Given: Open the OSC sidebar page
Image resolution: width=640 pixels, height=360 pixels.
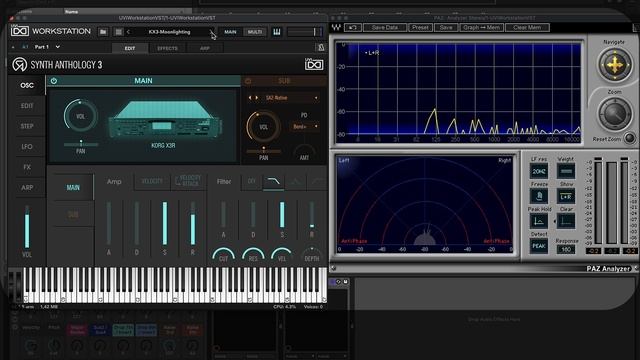Looking at the screenshot, I should point(27,85).
